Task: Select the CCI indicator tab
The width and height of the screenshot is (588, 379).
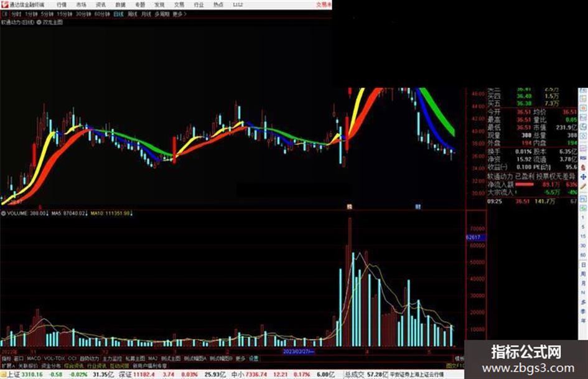Action: 72,358
